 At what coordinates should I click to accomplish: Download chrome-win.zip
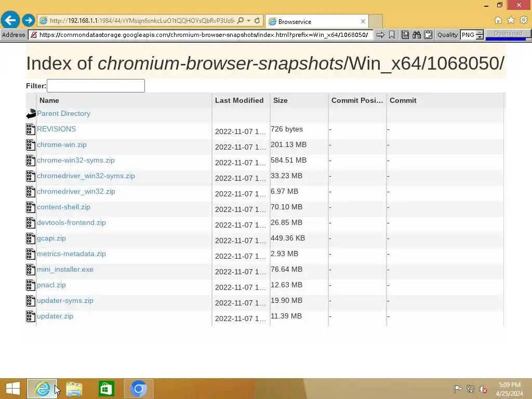62,144
